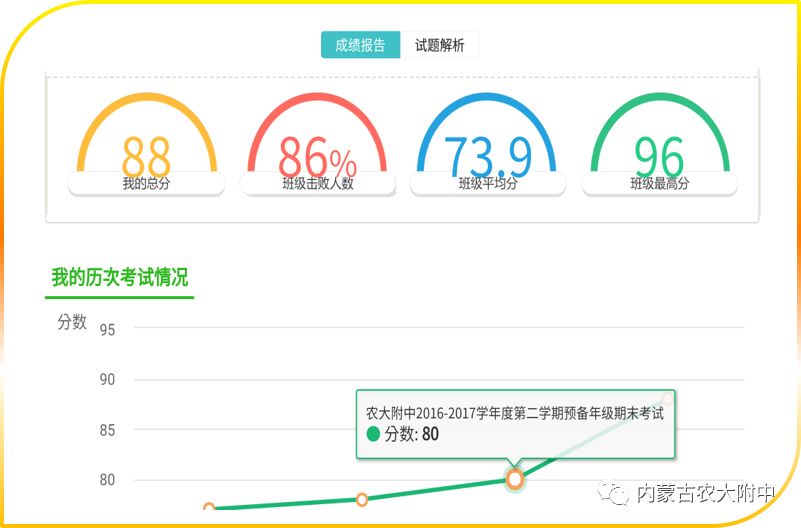Click the 分数 y-axis label
This screenshot has height=528, width=801.
pos(72,322)
